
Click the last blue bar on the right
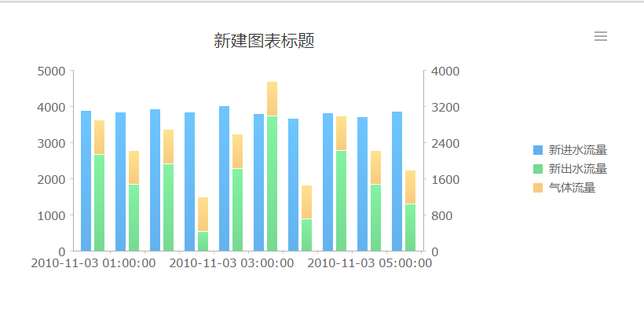pos(397,182)
